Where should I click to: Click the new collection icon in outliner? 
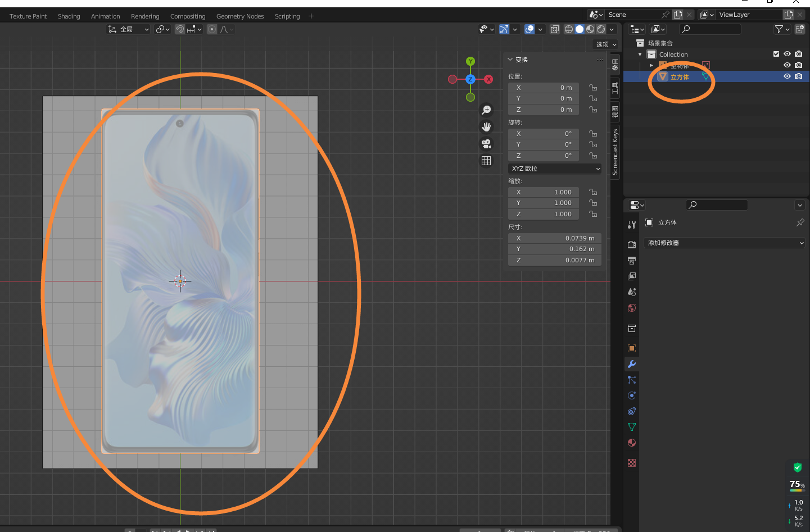pos(799,29)
